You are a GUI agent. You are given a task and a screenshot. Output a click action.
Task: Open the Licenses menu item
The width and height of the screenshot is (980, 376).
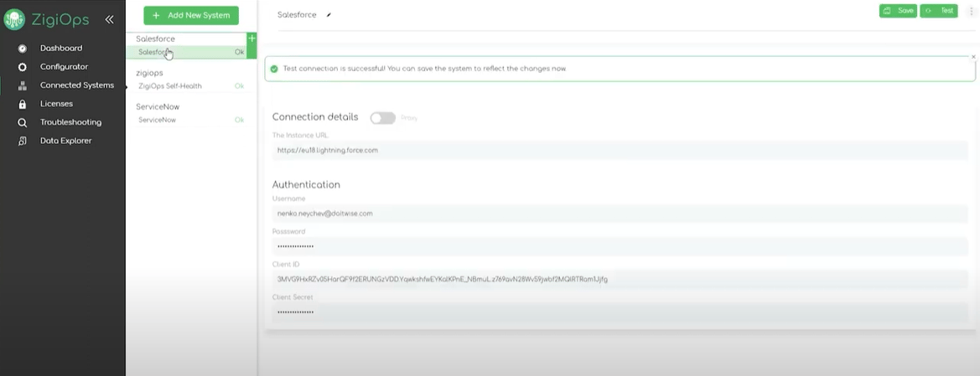(56, 104)
